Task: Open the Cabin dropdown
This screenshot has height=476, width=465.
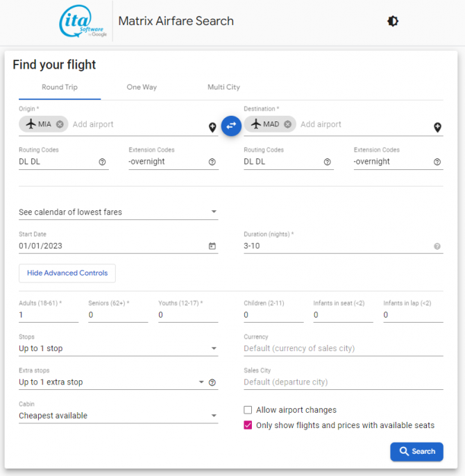Action: tap(119, 416)
